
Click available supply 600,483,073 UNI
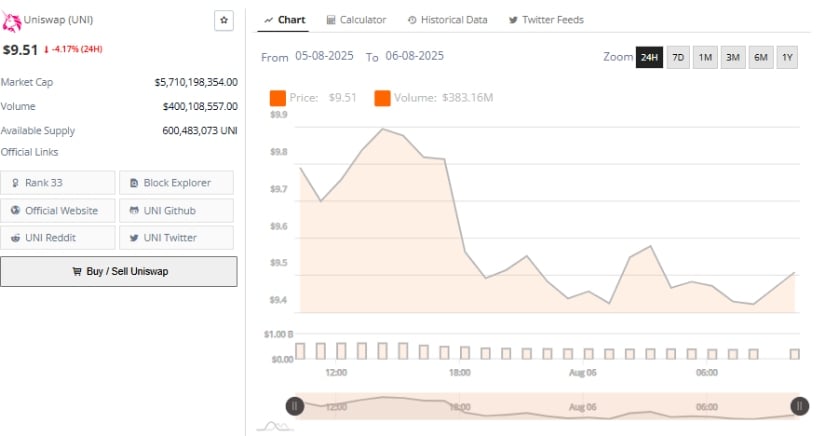coord(200,130)
